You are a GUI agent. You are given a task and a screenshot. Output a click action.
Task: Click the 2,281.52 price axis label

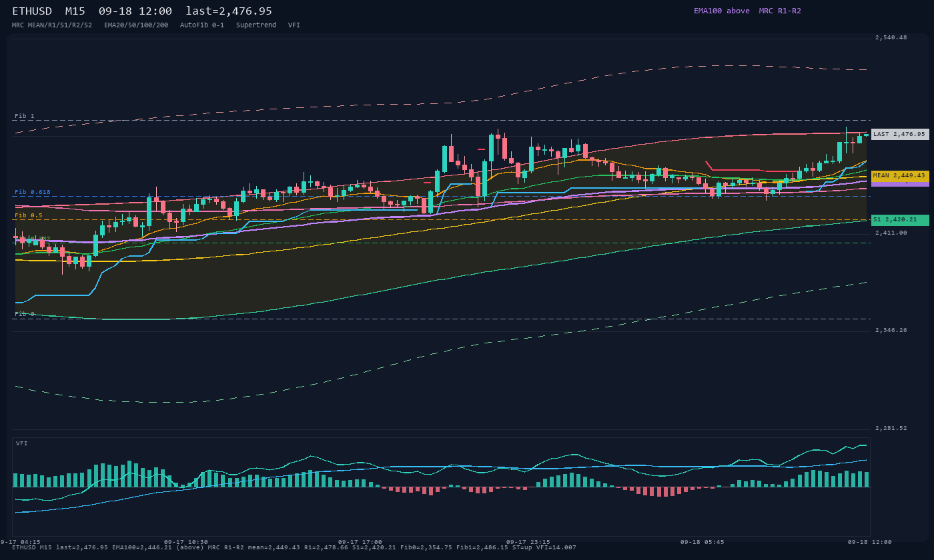[x=891, y=428]
